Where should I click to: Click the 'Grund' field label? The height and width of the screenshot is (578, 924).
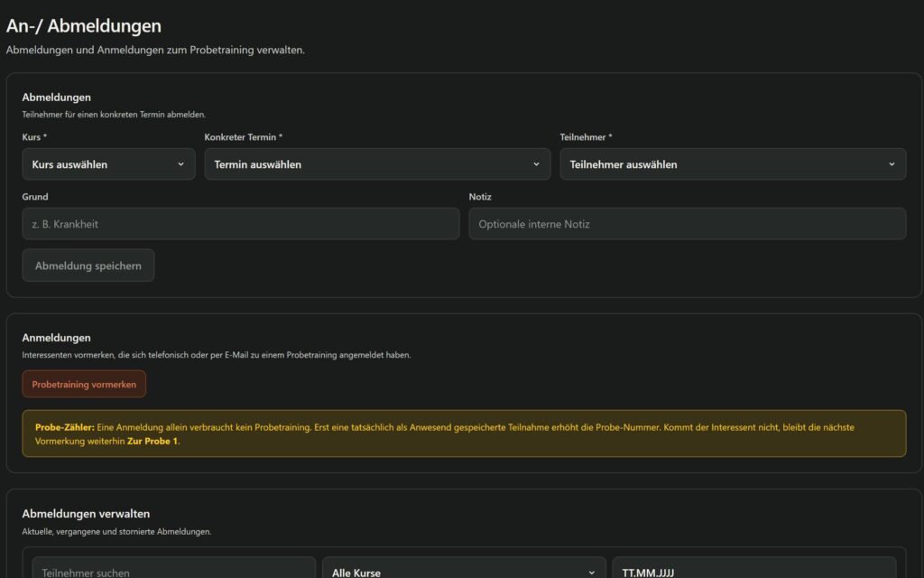coord(35,196)
